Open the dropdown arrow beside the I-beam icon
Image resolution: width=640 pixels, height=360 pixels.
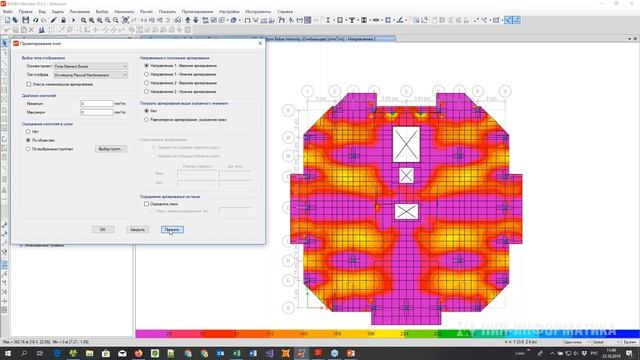point(333,20)
